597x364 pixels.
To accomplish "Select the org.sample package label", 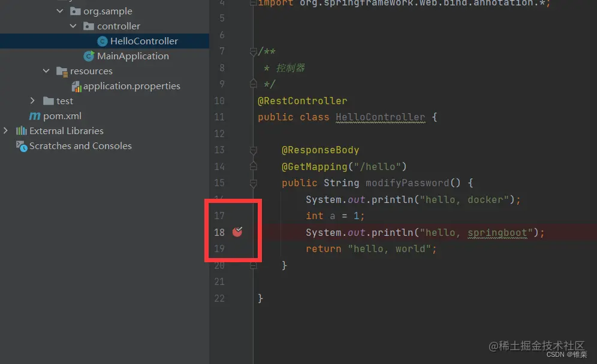I will click(108, 11).
